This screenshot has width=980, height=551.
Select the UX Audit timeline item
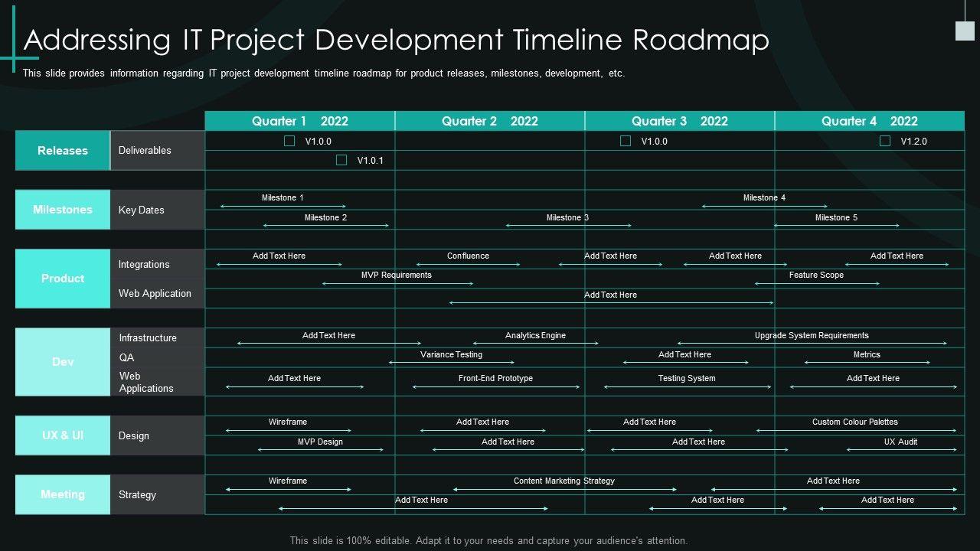900,442
